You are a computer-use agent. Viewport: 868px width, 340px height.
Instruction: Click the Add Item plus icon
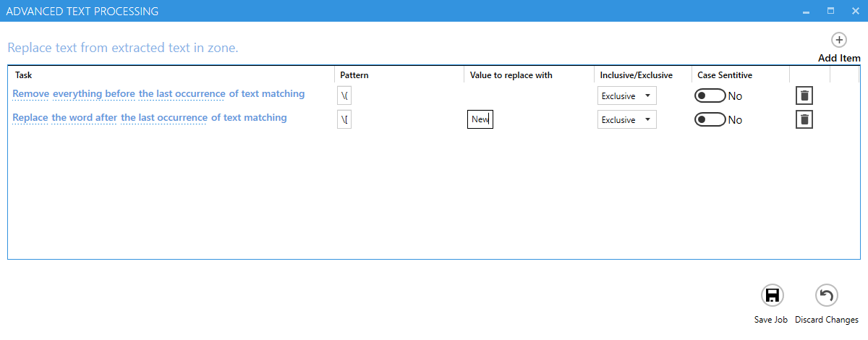tap(839, 41)
